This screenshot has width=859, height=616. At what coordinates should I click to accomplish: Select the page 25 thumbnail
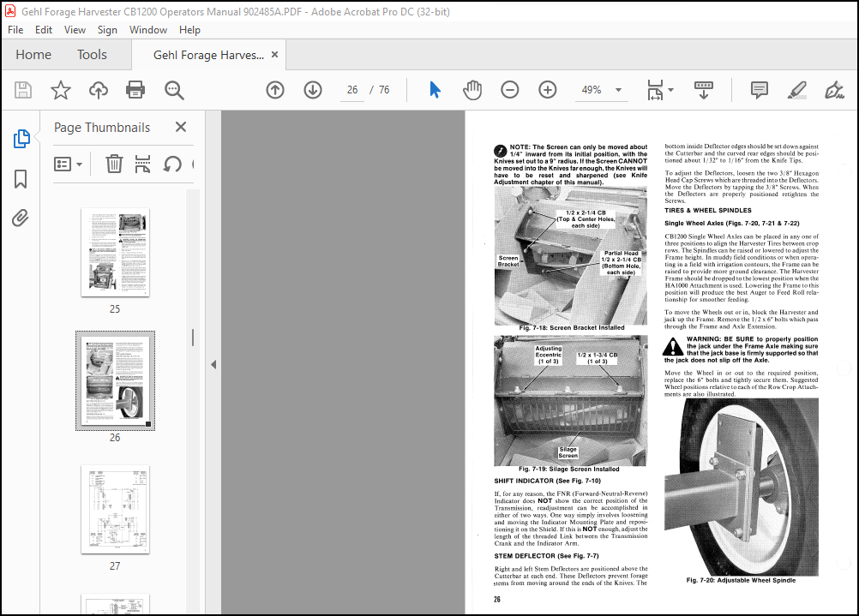(x=115, y=253)
